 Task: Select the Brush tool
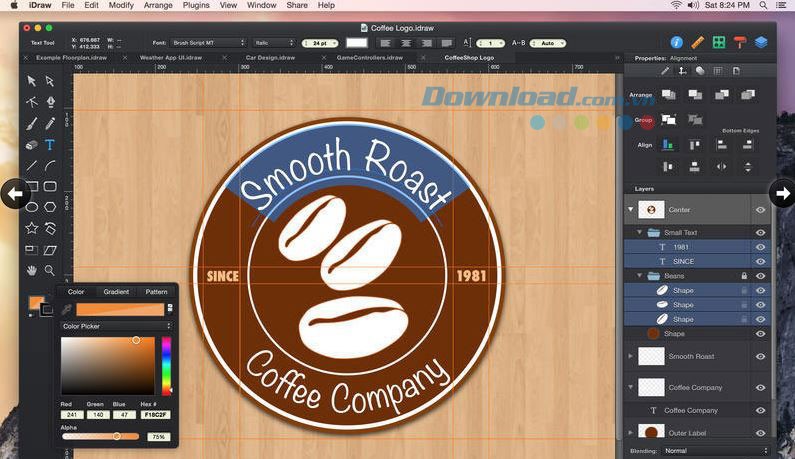(31, 123)
